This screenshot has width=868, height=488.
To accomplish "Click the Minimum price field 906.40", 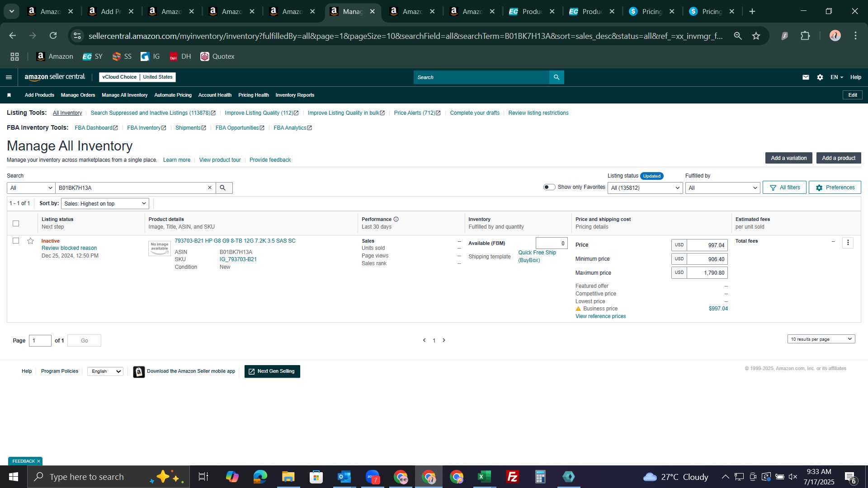I will tap(707, 259).
